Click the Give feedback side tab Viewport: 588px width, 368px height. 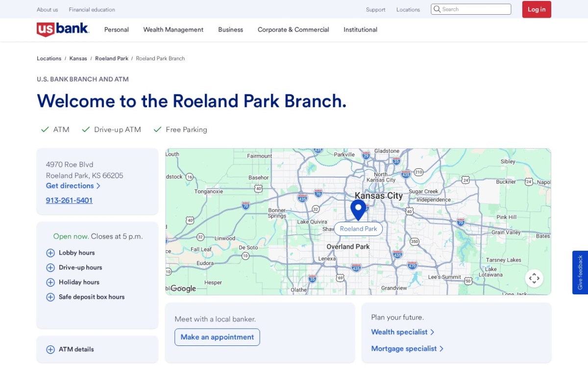click(580, 272)
